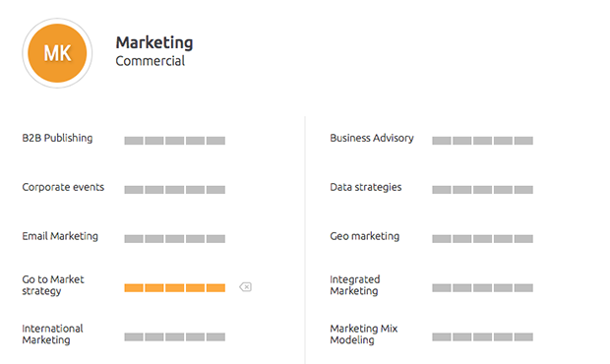The image size is (610, 364).
Task: Set Email Marketing rating to first bar
Action: tap(134, 238)
